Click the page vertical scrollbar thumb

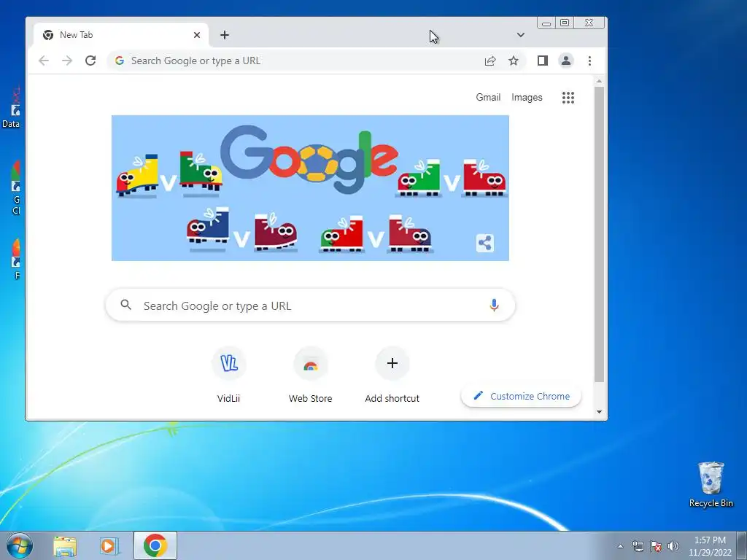[x=600, y=234]
